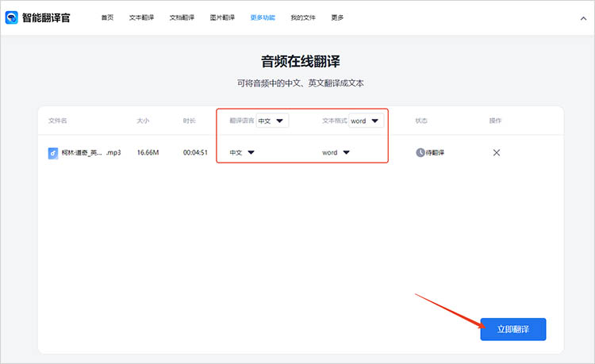Click the 音频在线翻译 page title
Screen dimensions: 595x364
point(301,61)
